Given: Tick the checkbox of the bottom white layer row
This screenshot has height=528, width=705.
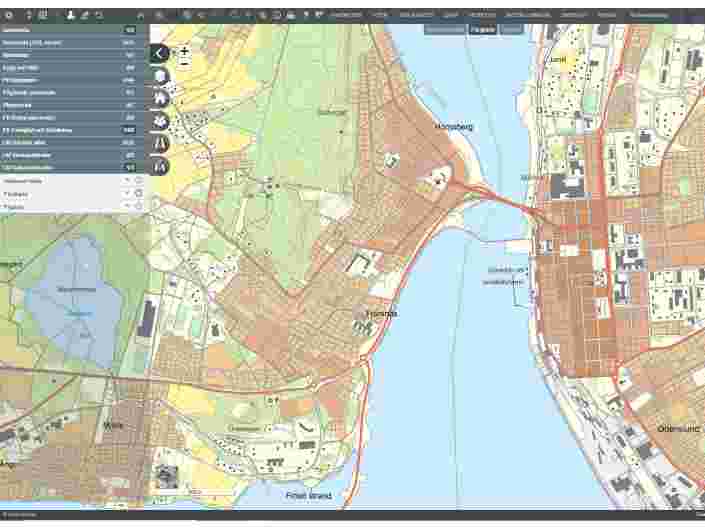Looking at the screenshot, I should pyautogui.click(x=139, y=207).
